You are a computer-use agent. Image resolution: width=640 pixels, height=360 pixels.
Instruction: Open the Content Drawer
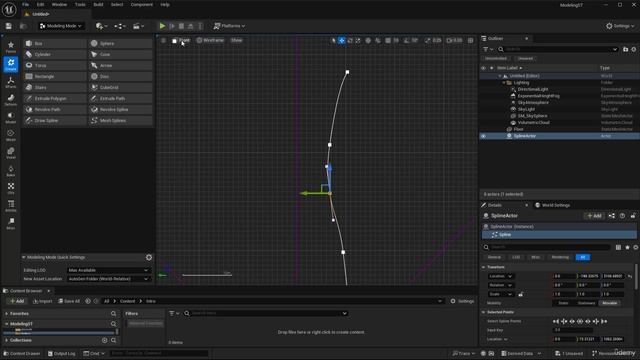(21, 353)
